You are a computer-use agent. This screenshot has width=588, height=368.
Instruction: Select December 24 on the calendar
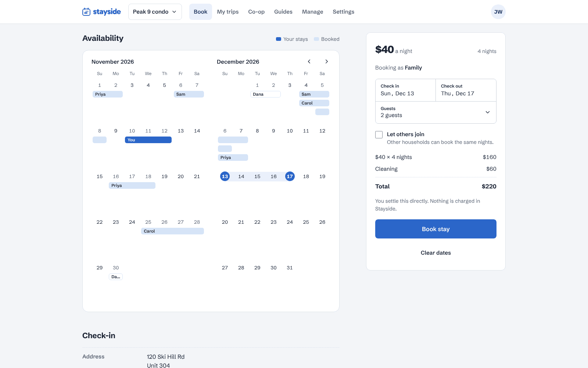pos(290,222)
